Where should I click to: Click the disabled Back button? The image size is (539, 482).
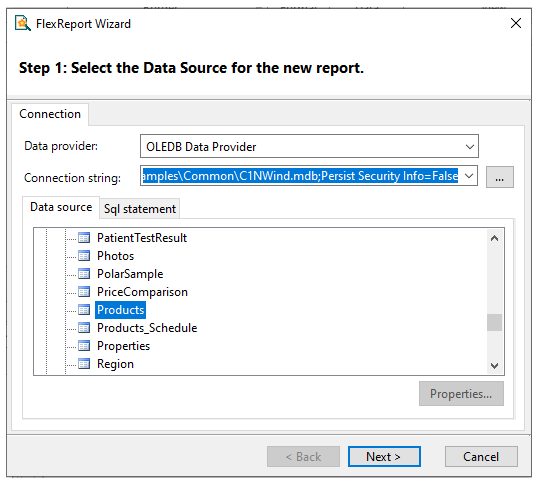pos(303,457)
